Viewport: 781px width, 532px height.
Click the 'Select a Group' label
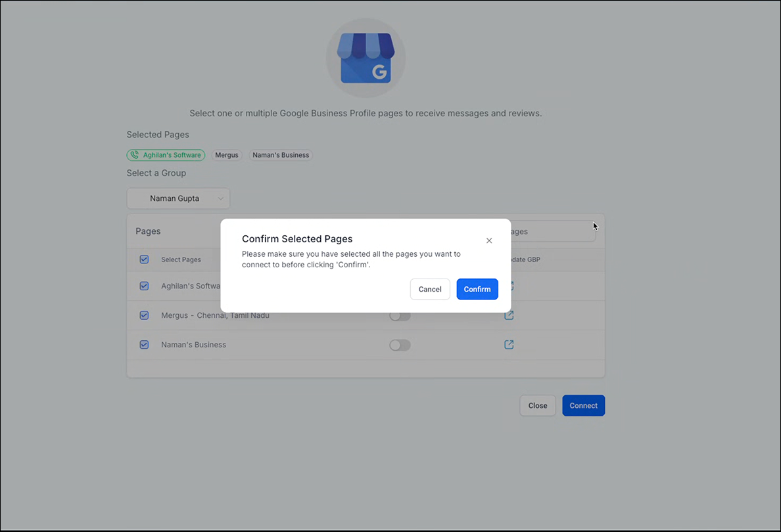(156, 173)
